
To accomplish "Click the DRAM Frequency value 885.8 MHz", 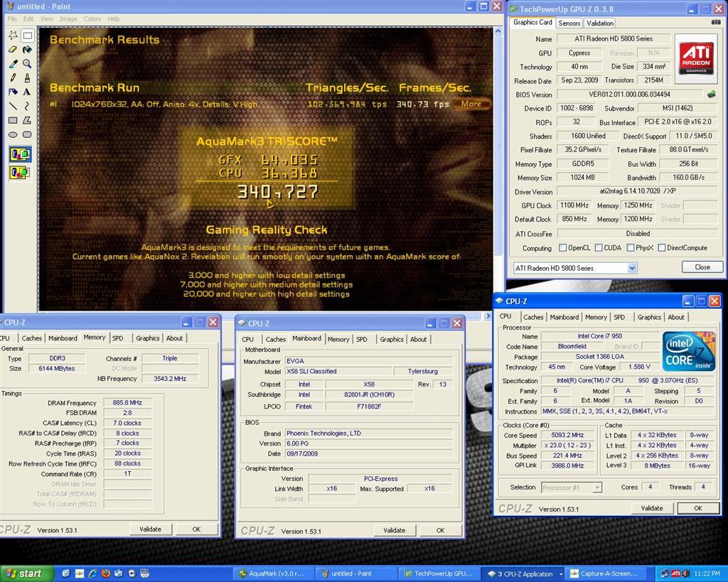I will 127,403.
